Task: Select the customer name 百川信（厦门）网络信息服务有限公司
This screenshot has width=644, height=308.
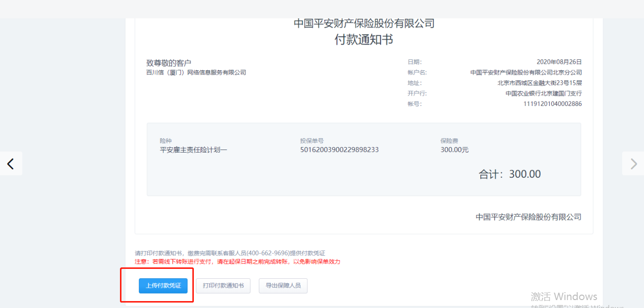Action: tap(196, 72)
